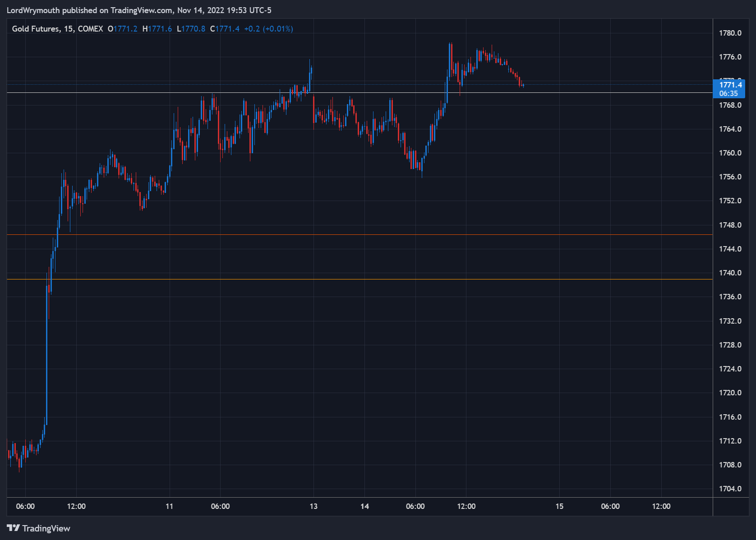
Task: Click the 1724.0 price axis label
Action: tap(730, 369)
